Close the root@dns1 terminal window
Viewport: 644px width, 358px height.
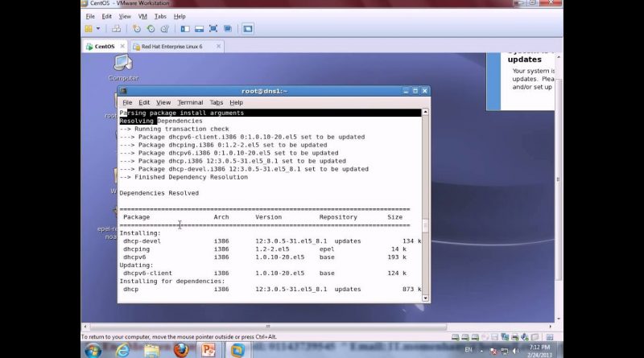[x=425, y=91]
